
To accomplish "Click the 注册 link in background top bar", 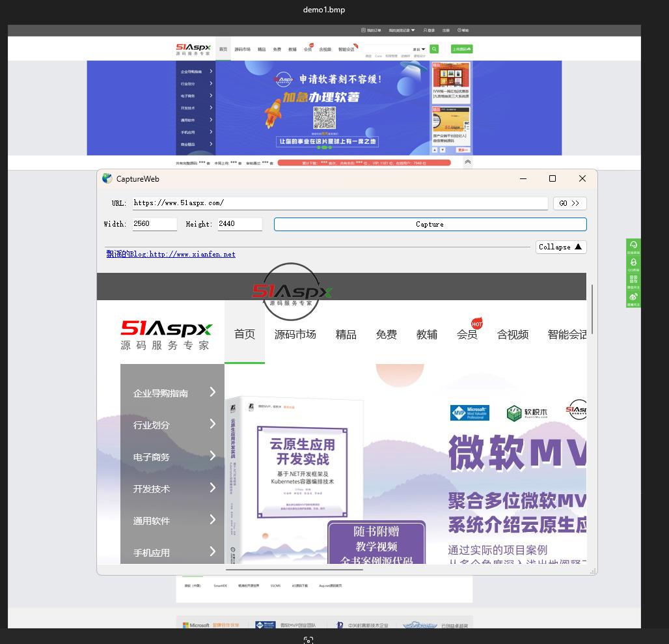I will pyautogui.click(x=446, y=31).
